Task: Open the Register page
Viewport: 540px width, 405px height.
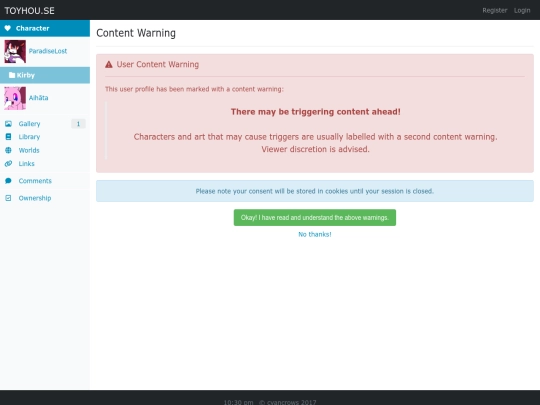Action: coord(495,10)
